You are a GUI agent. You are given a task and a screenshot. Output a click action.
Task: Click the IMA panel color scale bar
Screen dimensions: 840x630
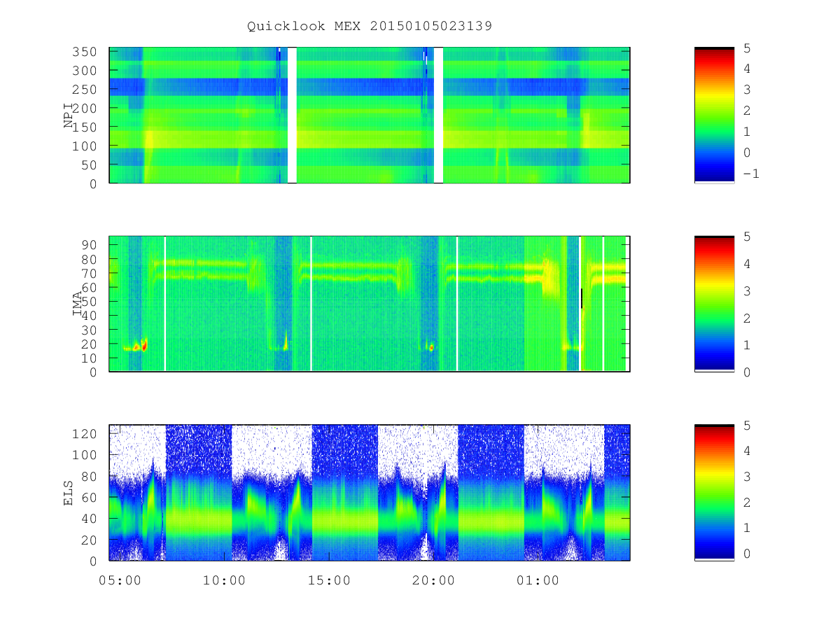[x=714, y=304]
